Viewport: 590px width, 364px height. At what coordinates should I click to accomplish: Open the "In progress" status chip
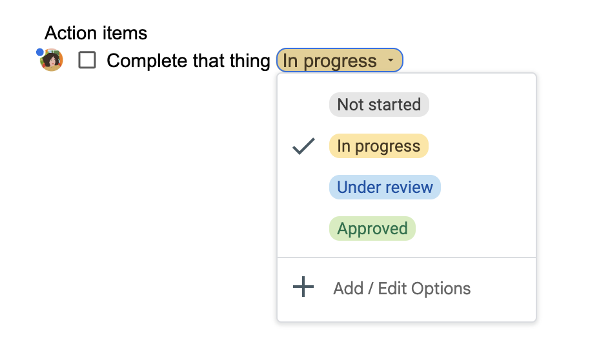330,61
